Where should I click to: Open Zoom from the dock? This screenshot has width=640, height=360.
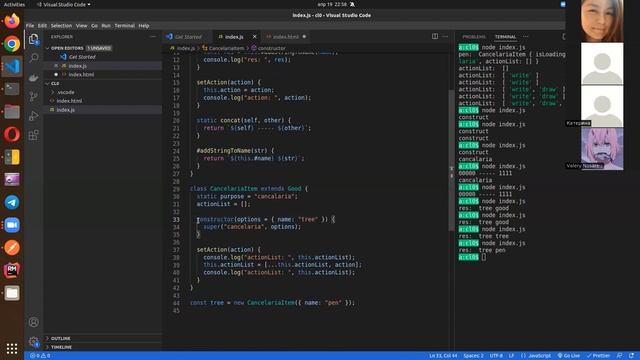[x=12, y=225]
